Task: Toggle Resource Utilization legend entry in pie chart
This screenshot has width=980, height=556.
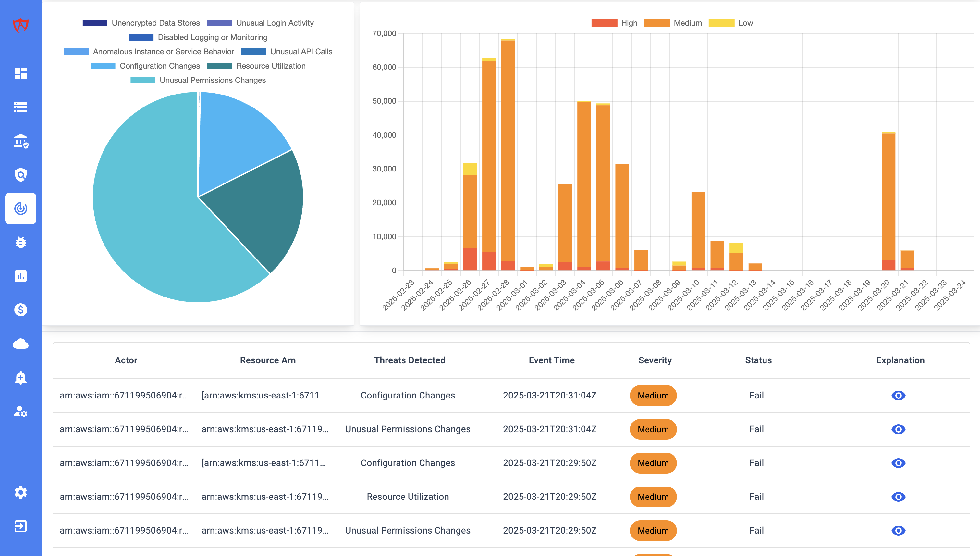Action: coord(256,66)
